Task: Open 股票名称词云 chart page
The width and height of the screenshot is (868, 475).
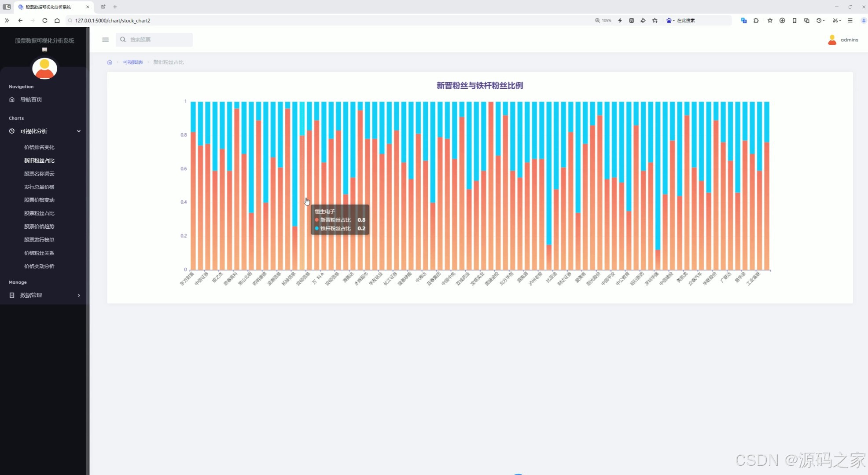Action: click(x=39, y=174)
